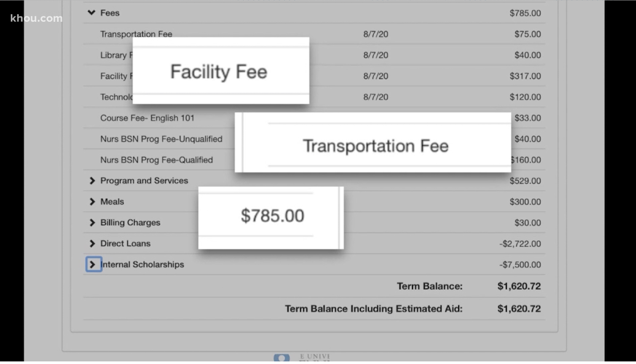Click the Meals section label

pyautogui.click(x=112, y=202)
